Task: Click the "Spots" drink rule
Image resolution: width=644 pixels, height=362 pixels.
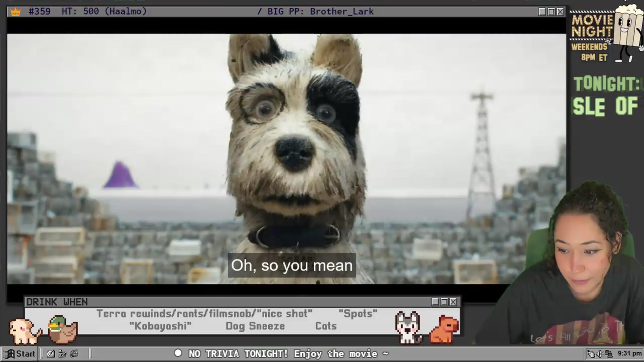Action: (x=358, y=314)
